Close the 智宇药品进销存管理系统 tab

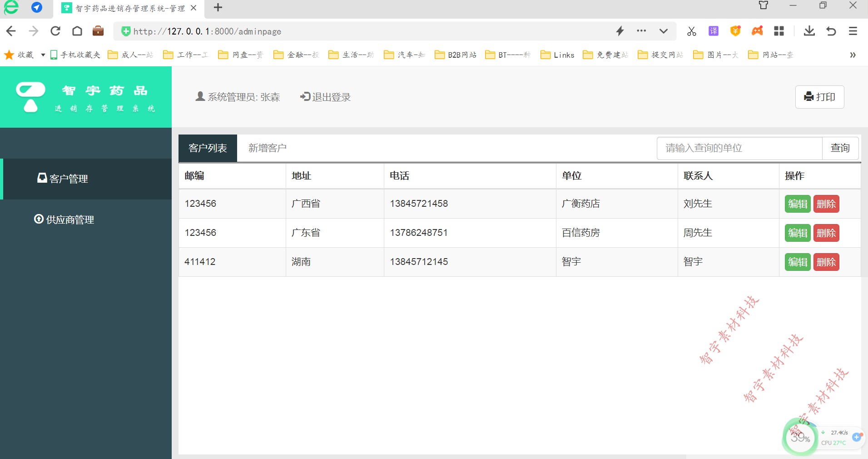(x=193, y=8)
